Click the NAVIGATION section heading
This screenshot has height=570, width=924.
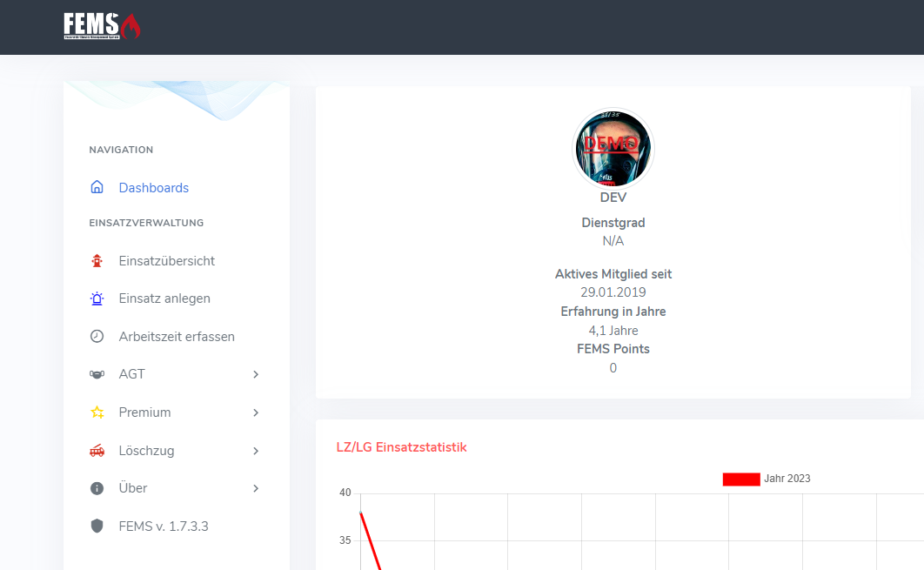click(121, 150)
